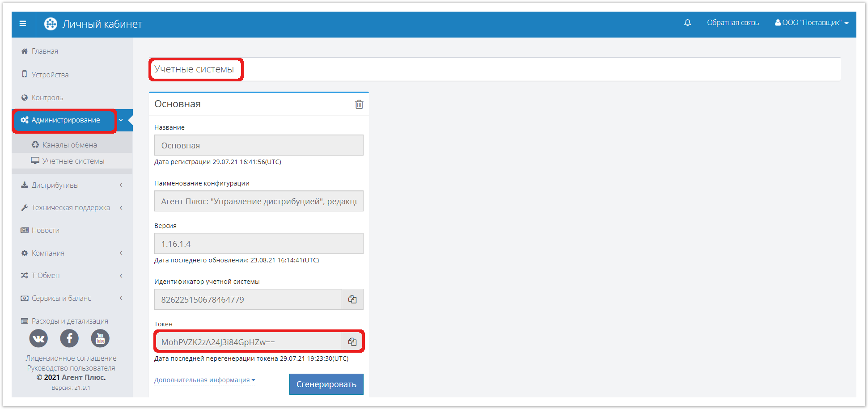Screen dimensions: 868x409
Task: Open notifications bell icon
Action: pyautogui.click(x=687, y=23)
